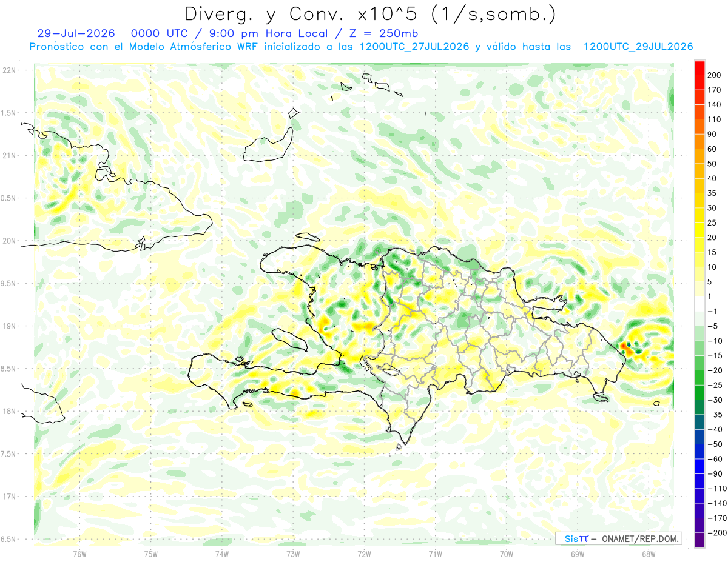Click the 'SisTT - ONAMET/REP.DOM.' credit box
The image size is (728, 562).
click(x=618, y=538)
